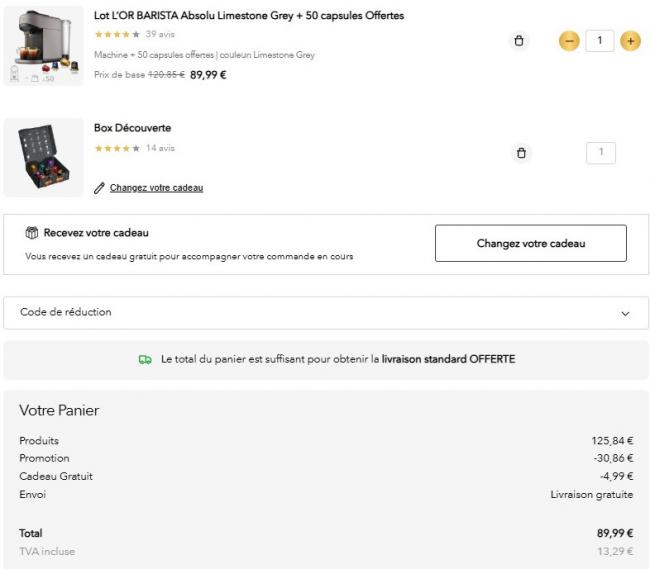Open the Box Découverte product title

(132, 128)
